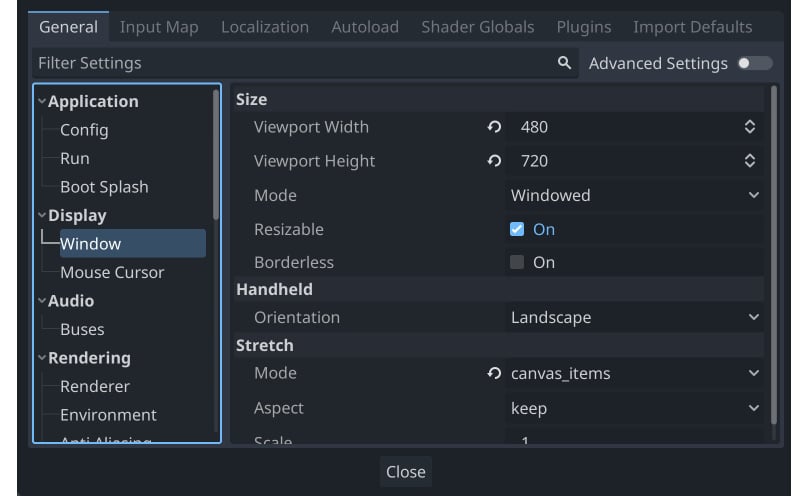The width and height of the screenshot is (808, 496).
Task: Uncheck the Resizable checkbox
Action: pyautogui.click(x=517, y=229)
